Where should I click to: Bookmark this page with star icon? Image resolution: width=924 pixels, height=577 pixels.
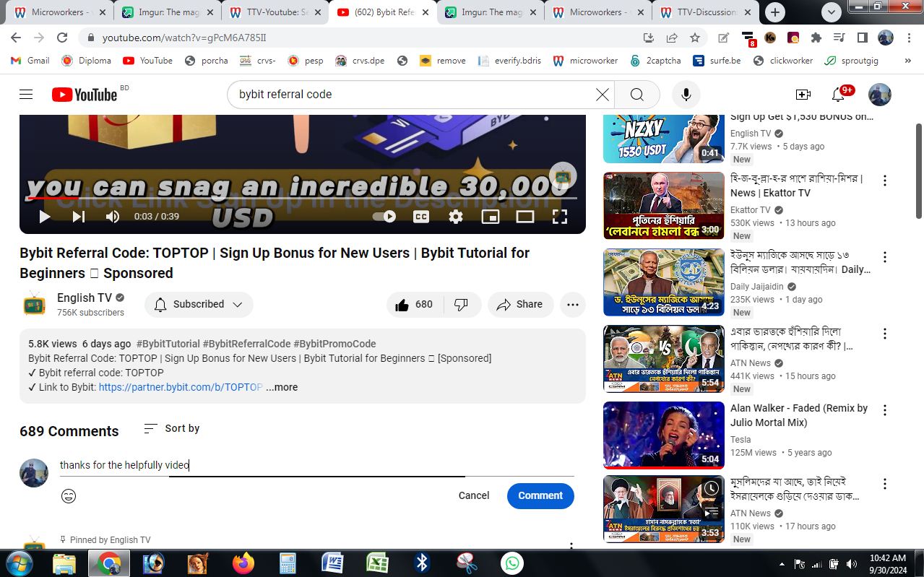pos(695,38)
